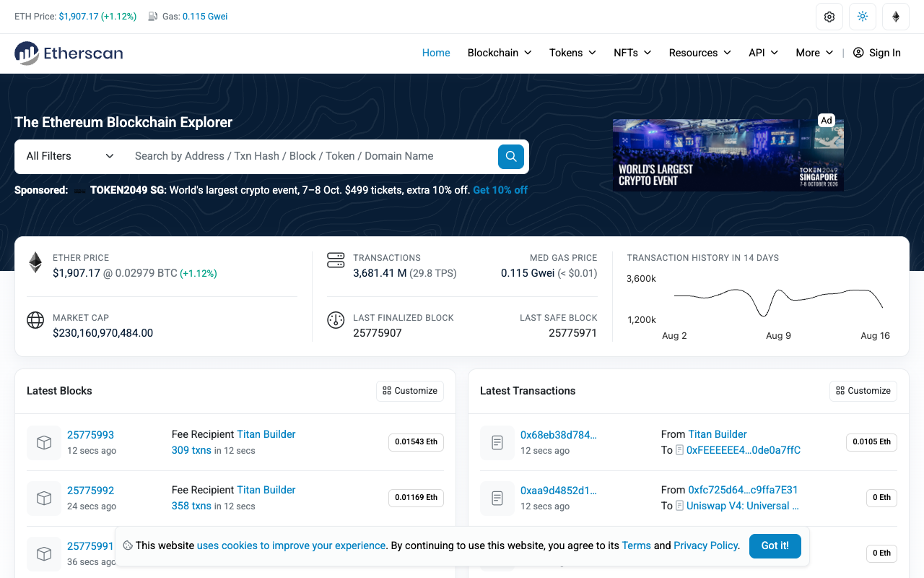Open site settings gear icon
Screen dimensions: 924x578
[x=829, y=17]
